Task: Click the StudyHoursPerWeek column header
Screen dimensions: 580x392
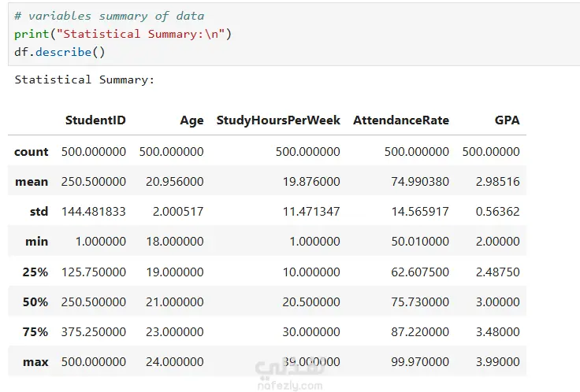Action: (278, 120)
